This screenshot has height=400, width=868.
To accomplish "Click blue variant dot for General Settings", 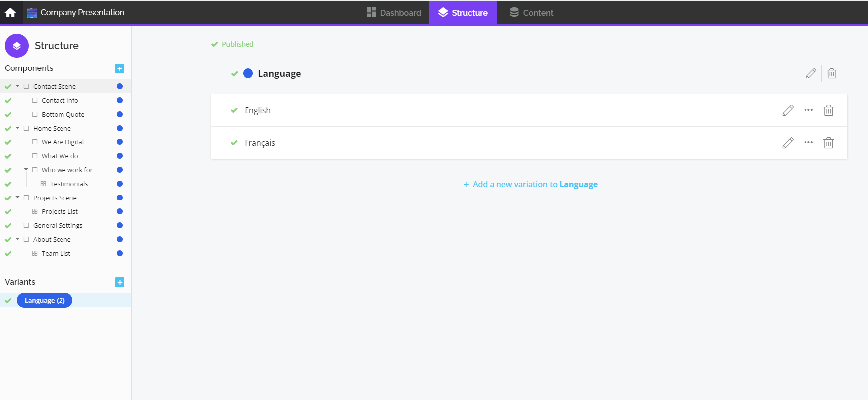I will [x=120, y=225].
